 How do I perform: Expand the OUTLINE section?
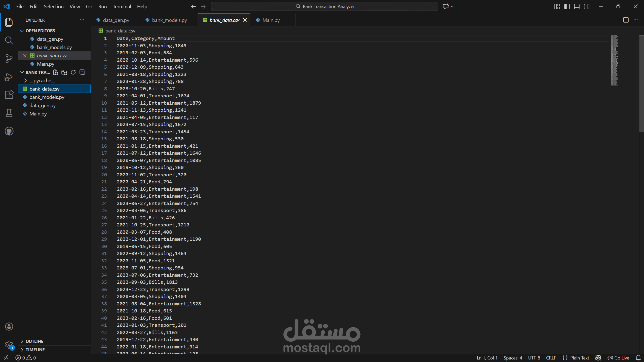pos(34,341)
